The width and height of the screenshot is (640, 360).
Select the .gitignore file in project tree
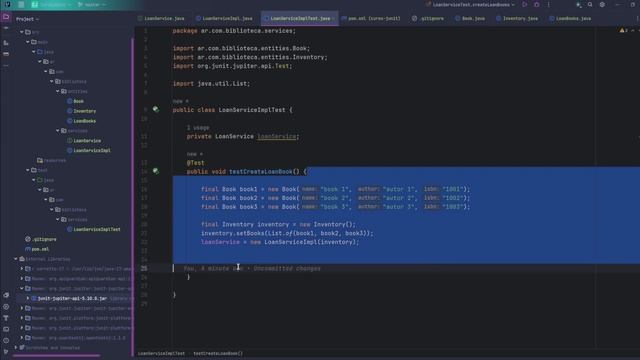click(44, 239)
